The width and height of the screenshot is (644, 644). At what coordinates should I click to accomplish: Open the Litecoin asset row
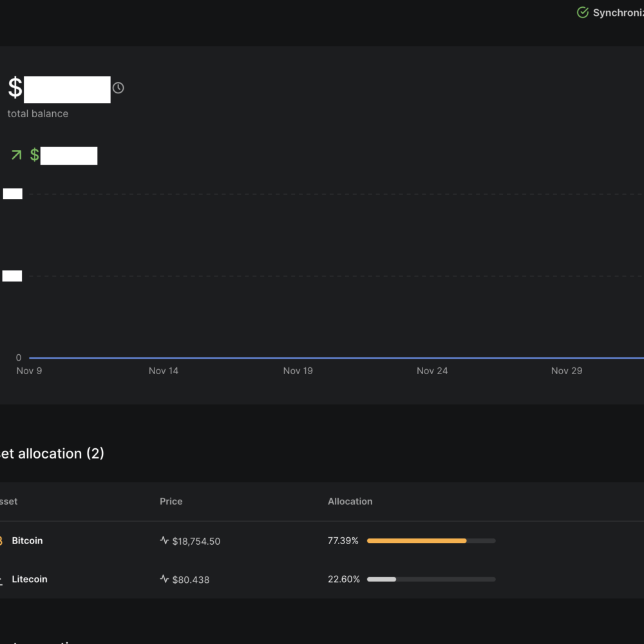30,580
